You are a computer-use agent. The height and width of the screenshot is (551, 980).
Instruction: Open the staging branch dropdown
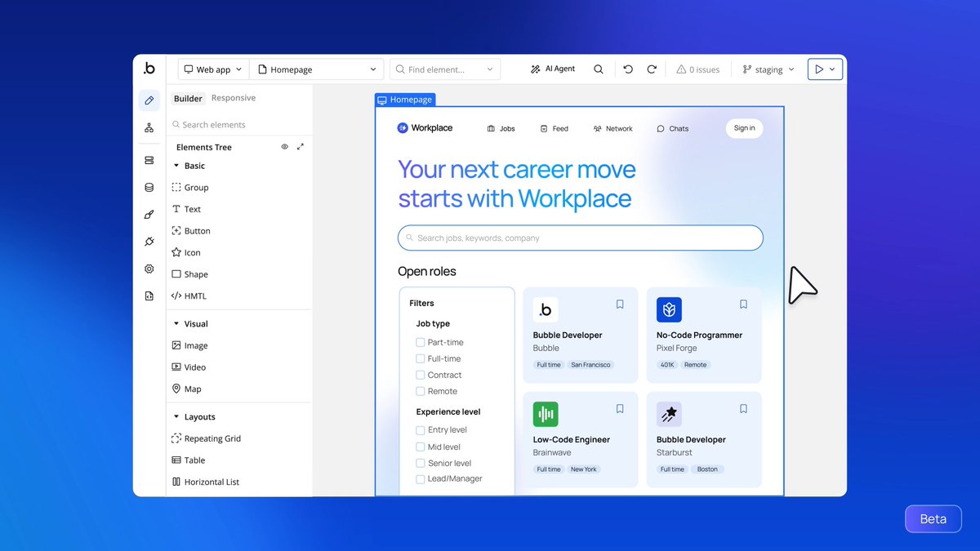(768, 69)
